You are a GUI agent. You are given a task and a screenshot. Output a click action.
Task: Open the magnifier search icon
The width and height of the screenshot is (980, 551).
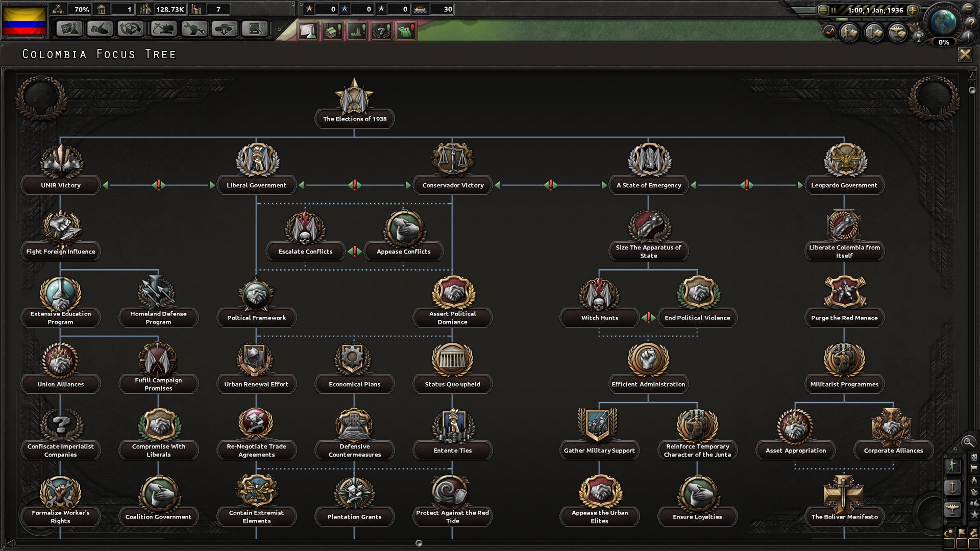pyautogui.click(x=968, y=442)
